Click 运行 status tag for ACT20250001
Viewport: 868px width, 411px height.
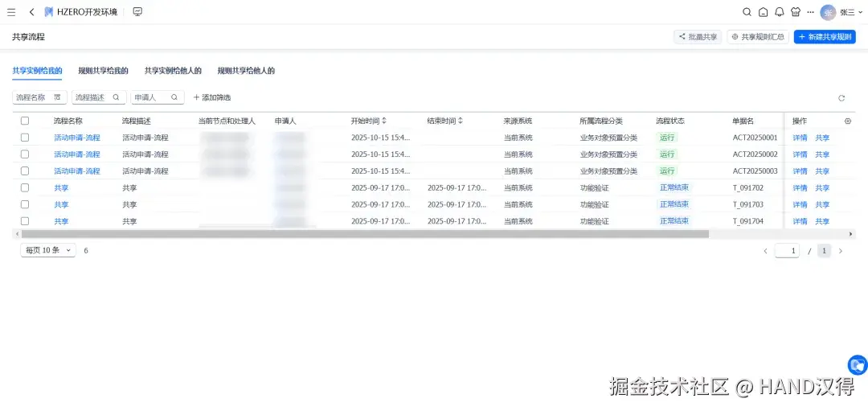[667, 138]
